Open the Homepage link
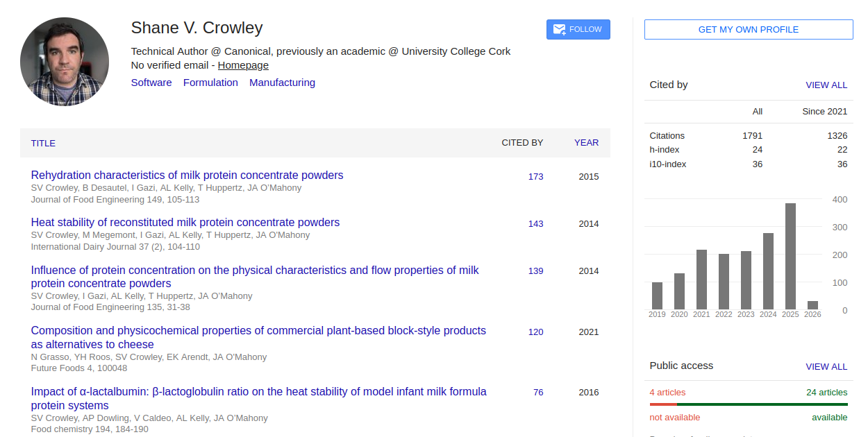 pos(242,65)
